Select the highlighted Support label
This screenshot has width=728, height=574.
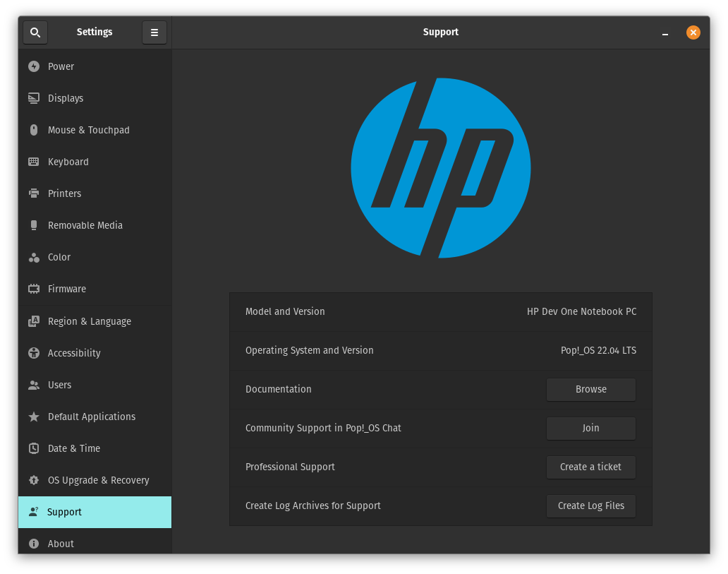(x=64, y=512)
